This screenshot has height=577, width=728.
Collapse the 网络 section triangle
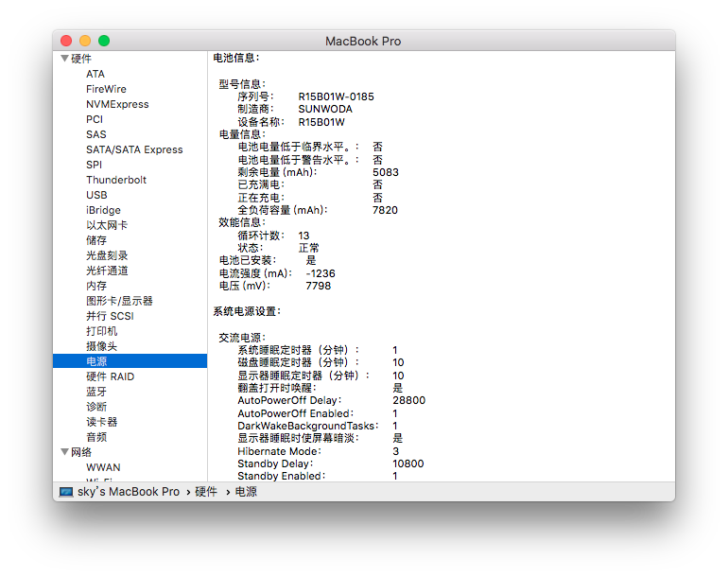pos(65,452)
